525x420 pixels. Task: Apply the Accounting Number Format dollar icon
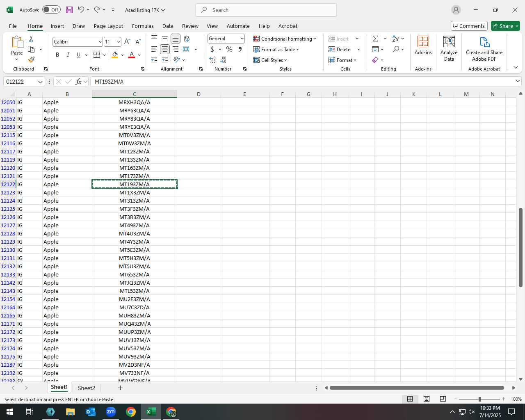pyautogui.click(x=212, y=50)
